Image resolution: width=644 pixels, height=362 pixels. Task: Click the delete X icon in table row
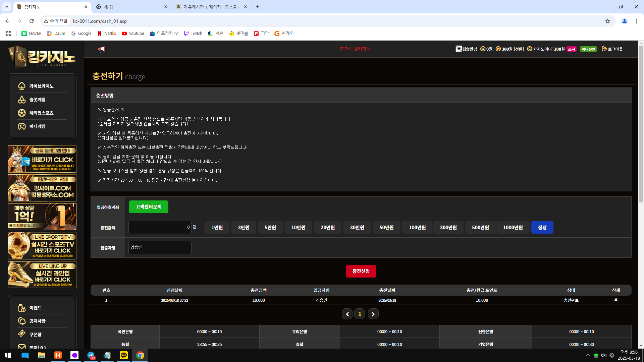616,300
